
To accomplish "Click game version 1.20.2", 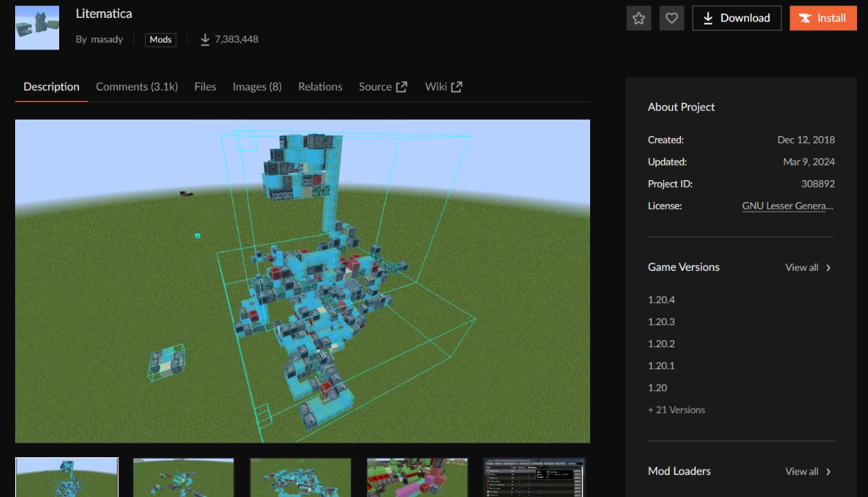I will [662, 344].
